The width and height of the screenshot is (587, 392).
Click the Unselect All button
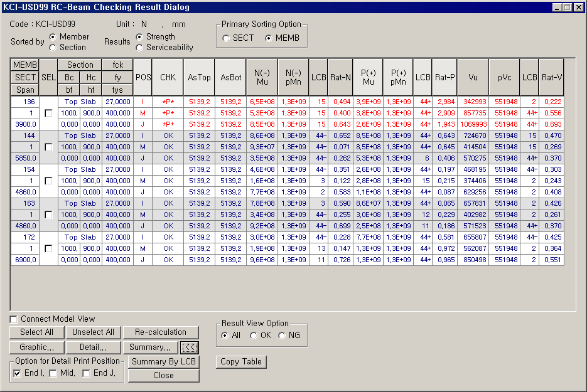coord(93,332)
